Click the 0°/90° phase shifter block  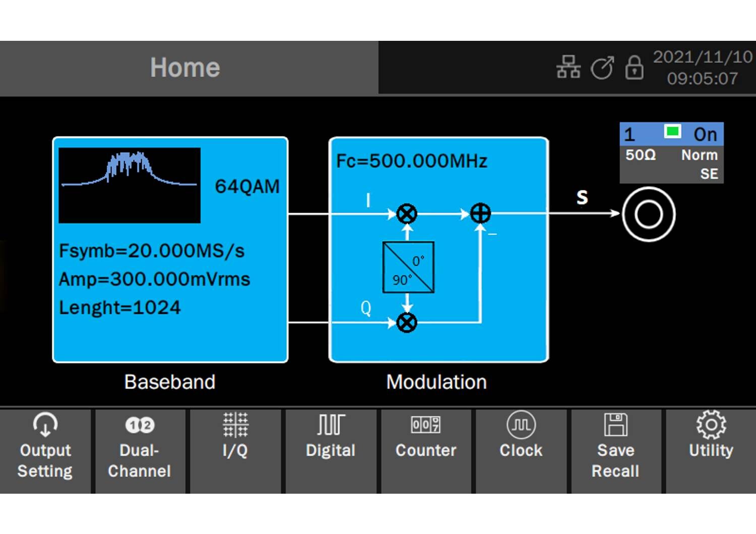pyautogui.click(x=408, y=267)
